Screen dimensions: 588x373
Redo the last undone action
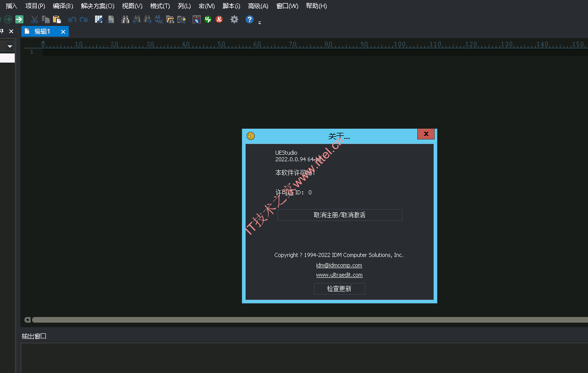[84, 19]
